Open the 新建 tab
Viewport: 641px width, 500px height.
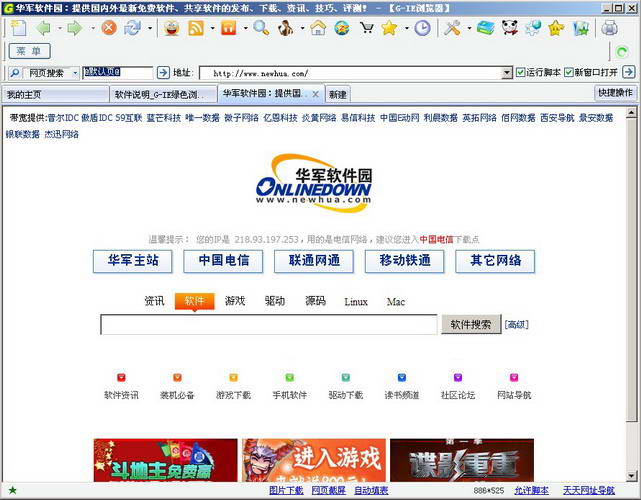point(338,94)
